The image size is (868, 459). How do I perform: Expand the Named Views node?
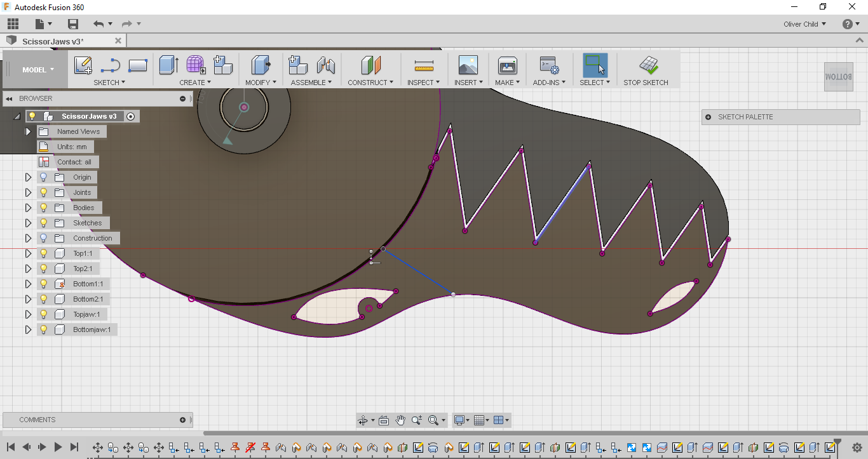28,131
